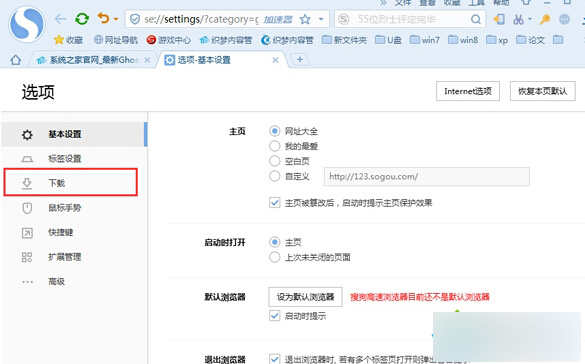
Task: Select the 网址大全 homepage radio
Action: point(275,131)
